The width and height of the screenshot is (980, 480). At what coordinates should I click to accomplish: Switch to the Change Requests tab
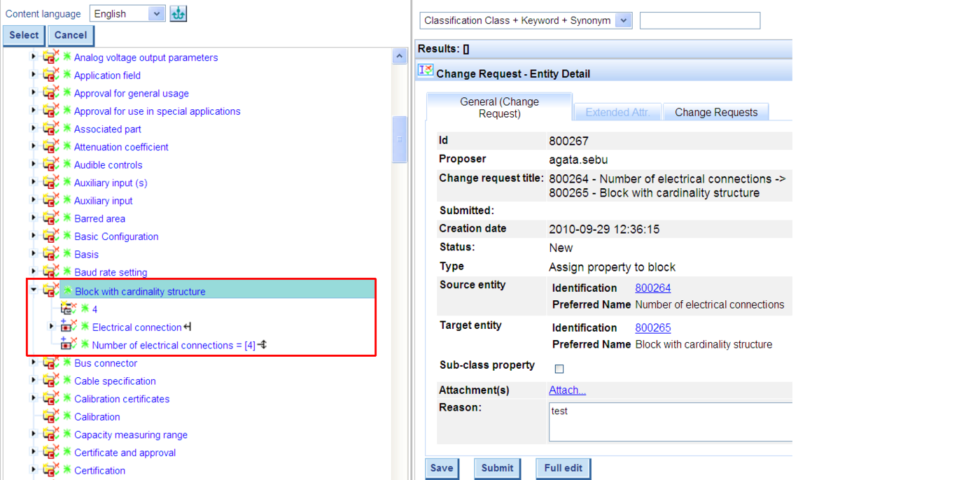pos(715,112)
